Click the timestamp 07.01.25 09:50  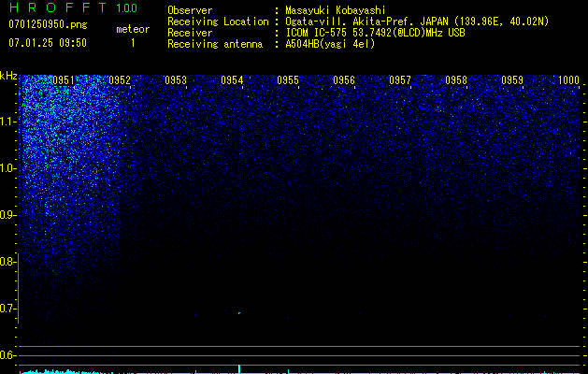click(x=48, y=43)
